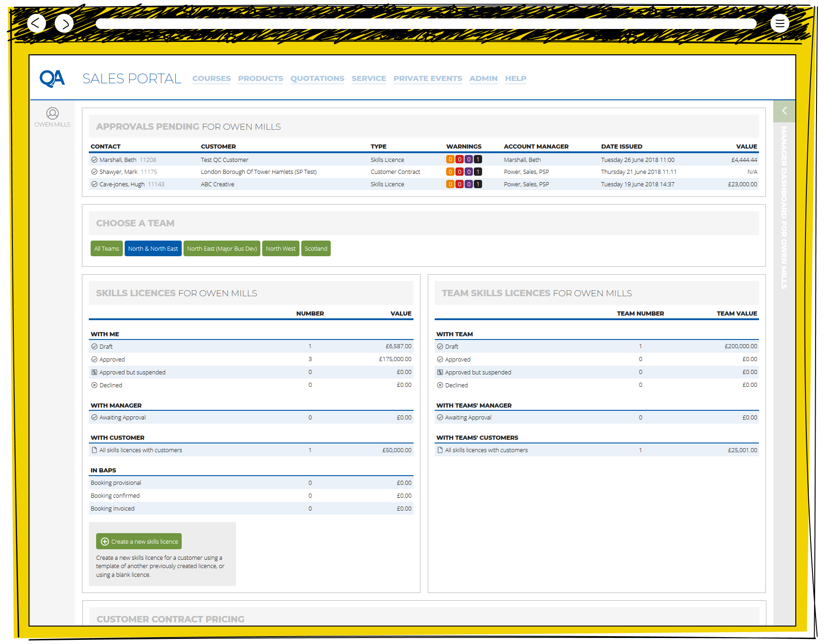
Task: Select the Scotland team filter
Action: click(316, 249)
